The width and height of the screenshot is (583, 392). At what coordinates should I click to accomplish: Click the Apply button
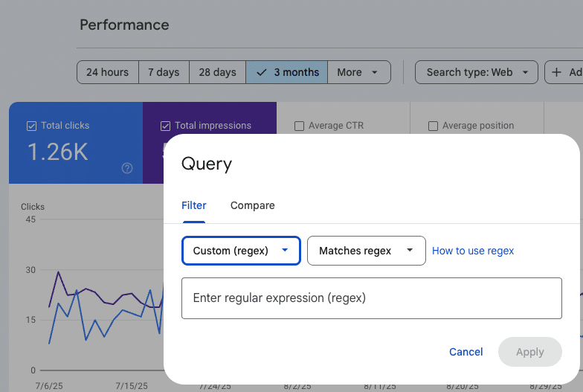tap(529, 352)
